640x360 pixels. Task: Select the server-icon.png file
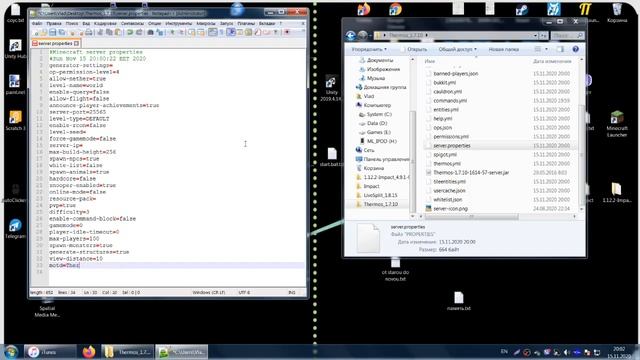[451, 208]
